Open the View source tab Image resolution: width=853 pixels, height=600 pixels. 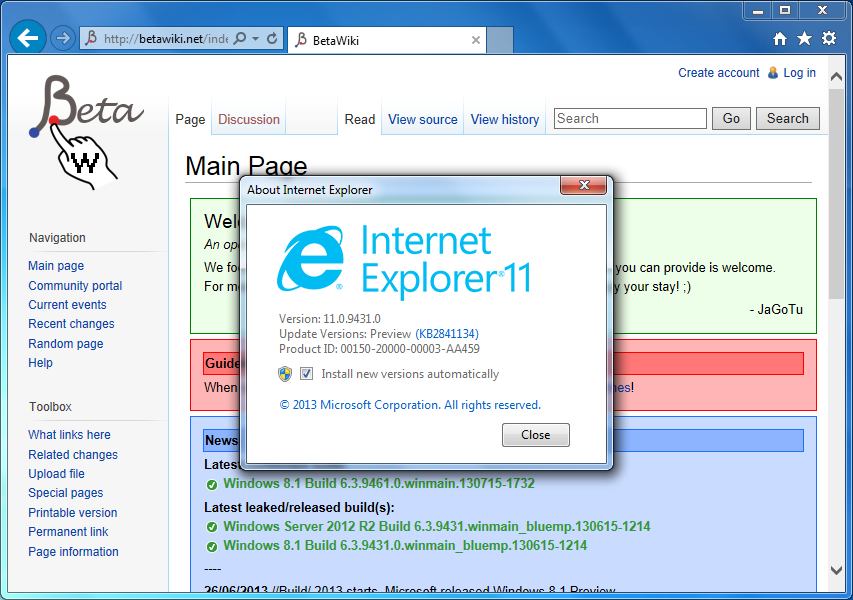coord(423,119)
